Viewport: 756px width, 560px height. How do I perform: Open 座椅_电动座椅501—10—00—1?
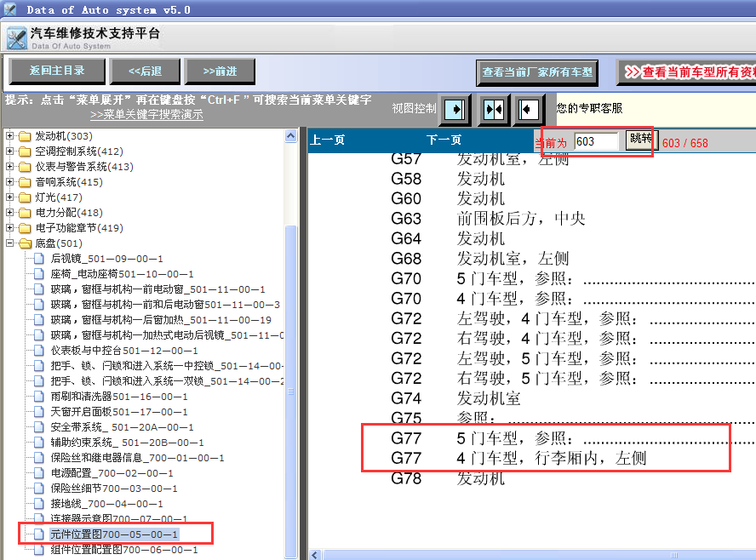click(122, 274)
